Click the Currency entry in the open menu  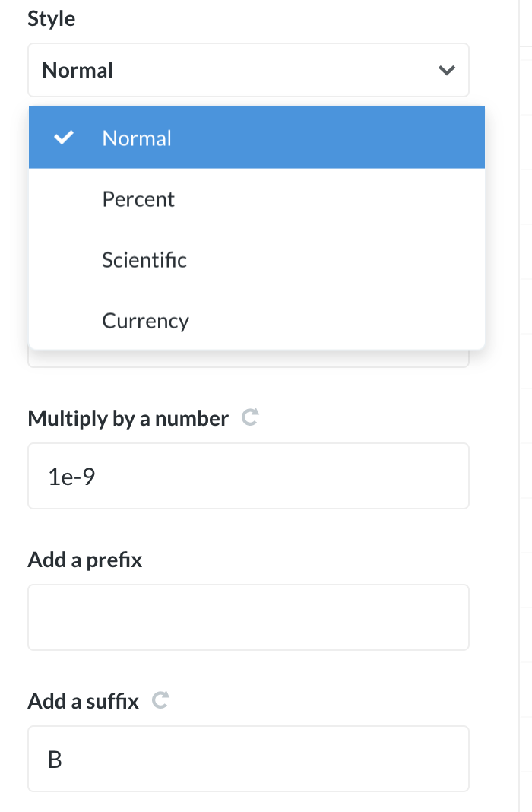[144, 320]
